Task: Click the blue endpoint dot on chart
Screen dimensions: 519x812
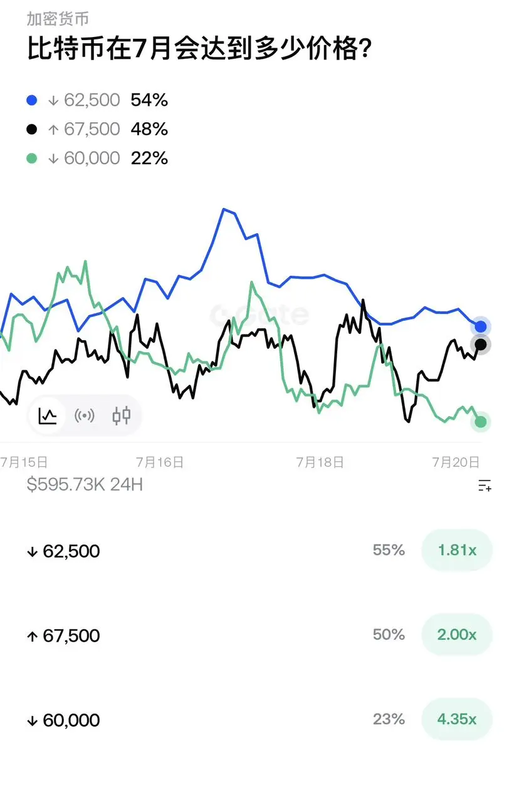Action: click(481, 326)
